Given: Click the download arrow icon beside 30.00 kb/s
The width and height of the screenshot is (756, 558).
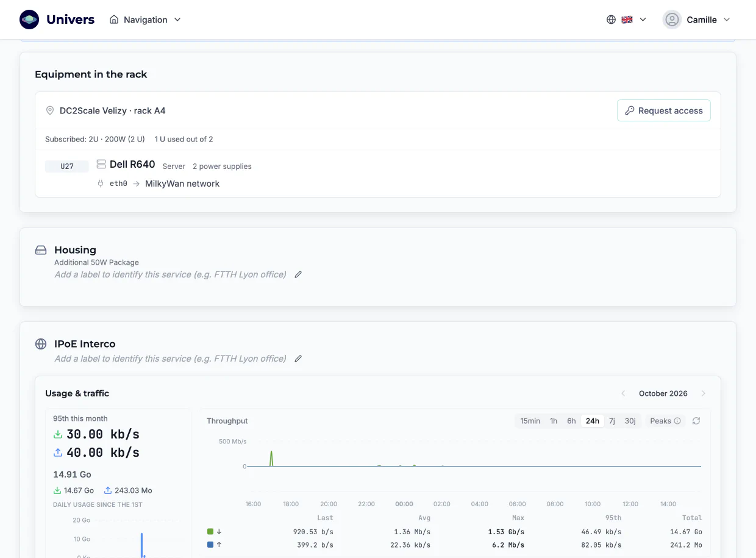Looking at the screenshot, I should (x=58, y=434).
